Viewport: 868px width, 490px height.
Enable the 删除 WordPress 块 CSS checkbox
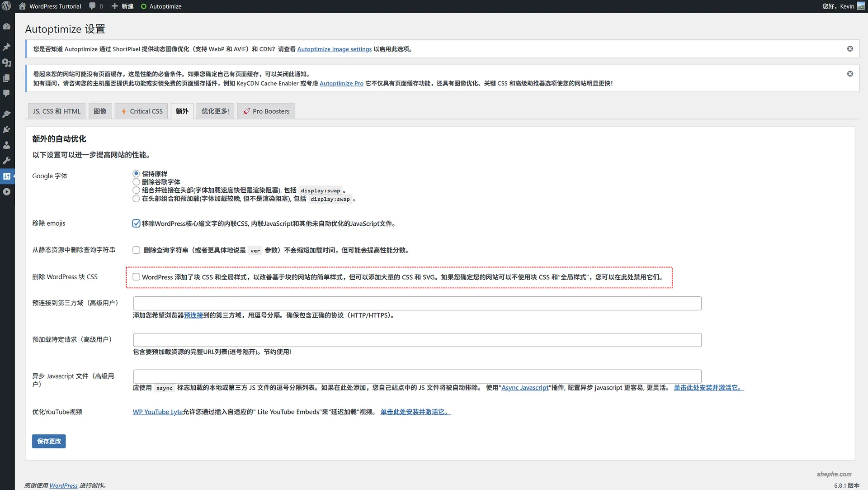tap(136, 276)
